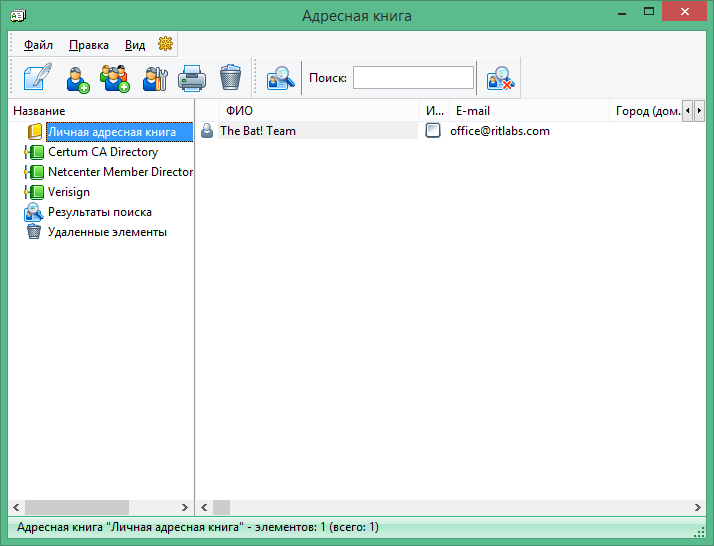The width and height of the screenshot is (714, 546).
Task: Open Удаленные элементы folder
Action: click(107, 232)
